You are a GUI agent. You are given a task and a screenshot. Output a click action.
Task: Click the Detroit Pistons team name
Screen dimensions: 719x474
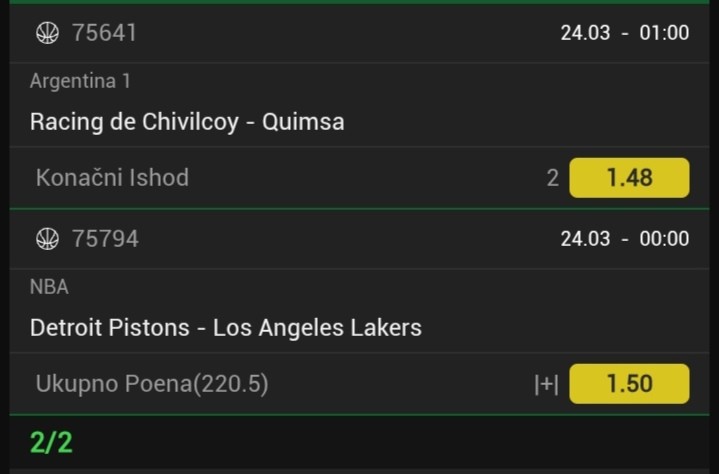click(x=110, y=327)
